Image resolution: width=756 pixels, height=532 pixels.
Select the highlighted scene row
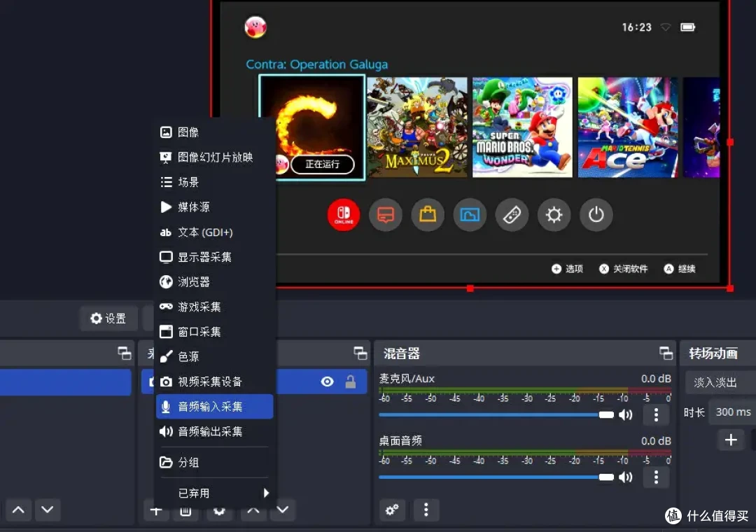[x=66, y=382]
